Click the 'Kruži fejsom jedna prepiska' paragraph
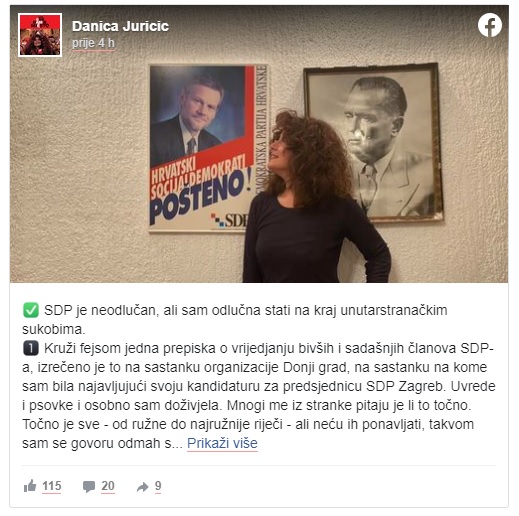 259,395
